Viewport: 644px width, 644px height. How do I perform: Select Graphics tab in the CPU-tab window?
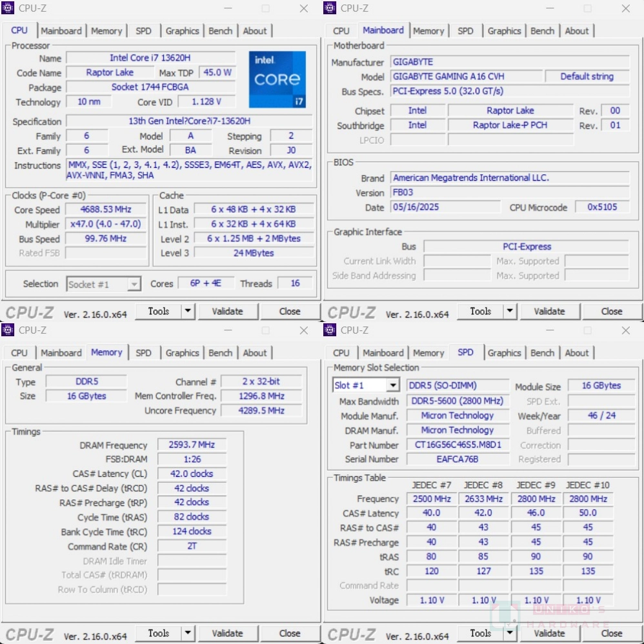click(x=183, y=31)
